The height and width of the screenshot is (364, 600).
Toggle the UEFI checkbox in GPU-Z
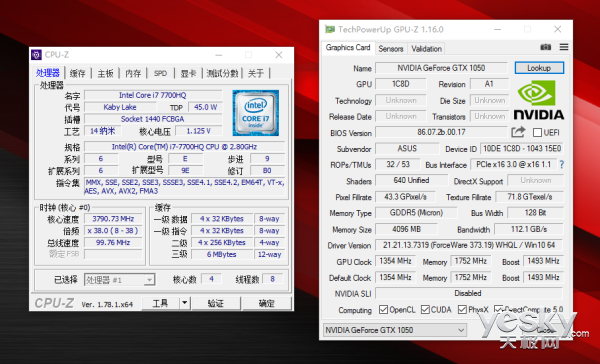point(537,132)
